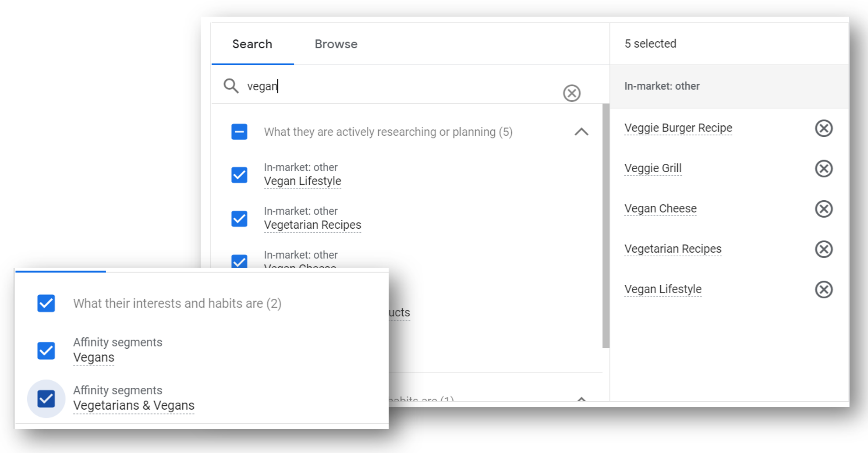Remove Vegan Cheese from the selected list
The width and height of the screenshot is (868, 453).
[824, 209]
